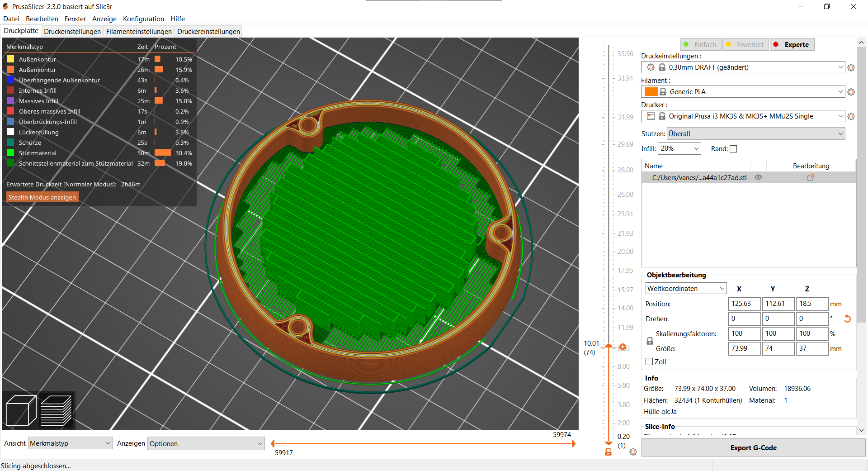
Task: Open the gear icon below the layer slider
Action: (x=633, y=452)
